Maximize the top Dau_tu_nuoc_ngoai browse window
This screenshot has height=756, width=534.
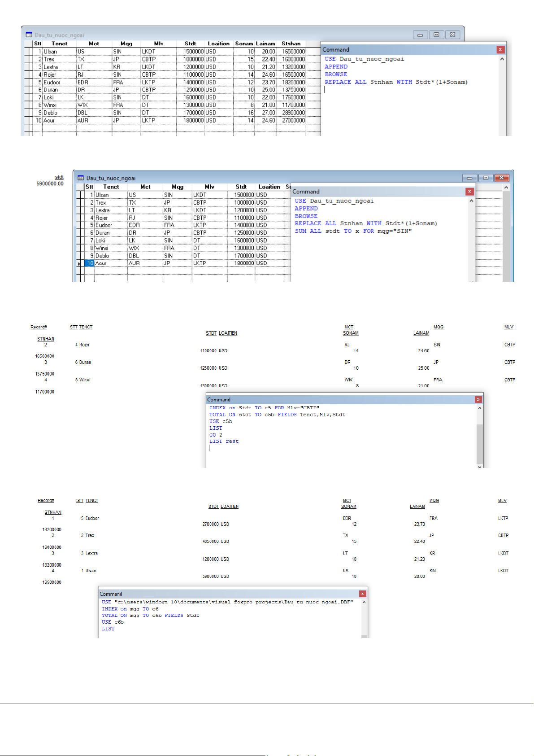[x=436, y=35]
